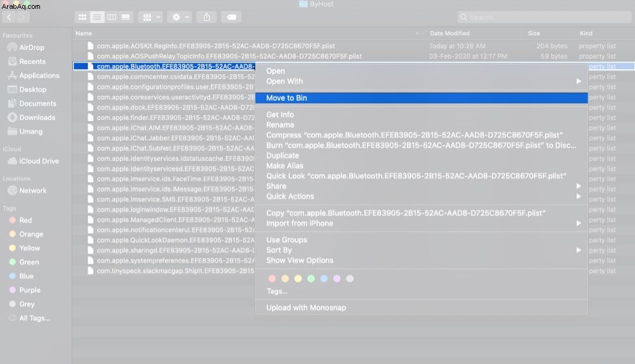Screen dimensions: 635x364
Task: Sort by the Kind column header
Action: coord(586,34)
